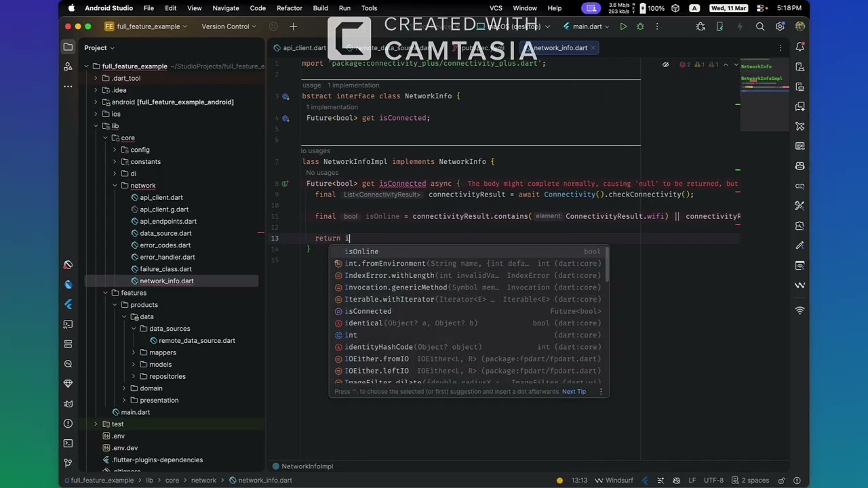Select isConnected suggestion in completion list
Image resolution: width=868 pixels, height=488 pixels.
pos(469,311)
